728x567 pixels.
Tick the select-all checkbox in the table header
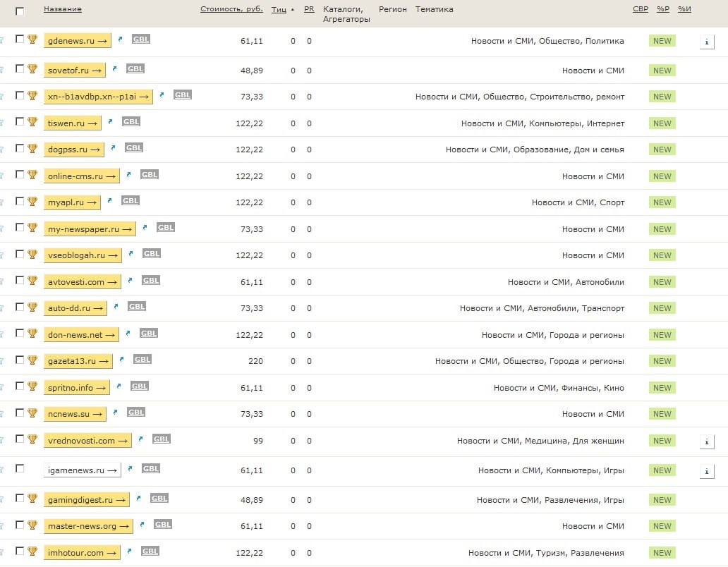(x=20, y=11)
